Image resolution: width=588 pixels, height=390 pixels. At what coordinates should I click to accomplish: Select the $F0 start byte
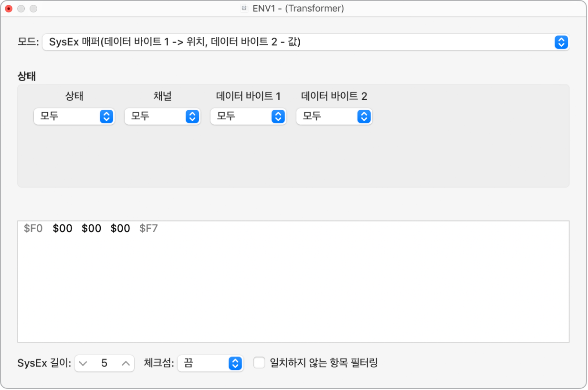pyautogui.click(x=33, y=229)
